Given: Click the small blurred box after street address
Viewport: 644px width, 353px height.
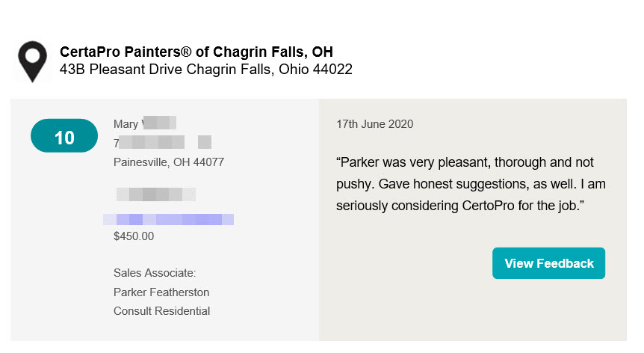Looking at the screenshot, I should pos(205,142).
